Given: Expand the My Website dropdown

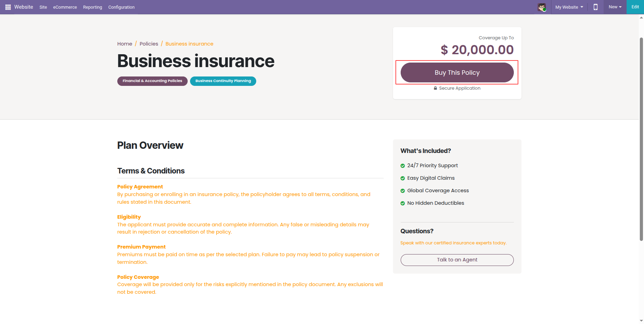Looking at the screenshot, I should [x=569, y=7].
